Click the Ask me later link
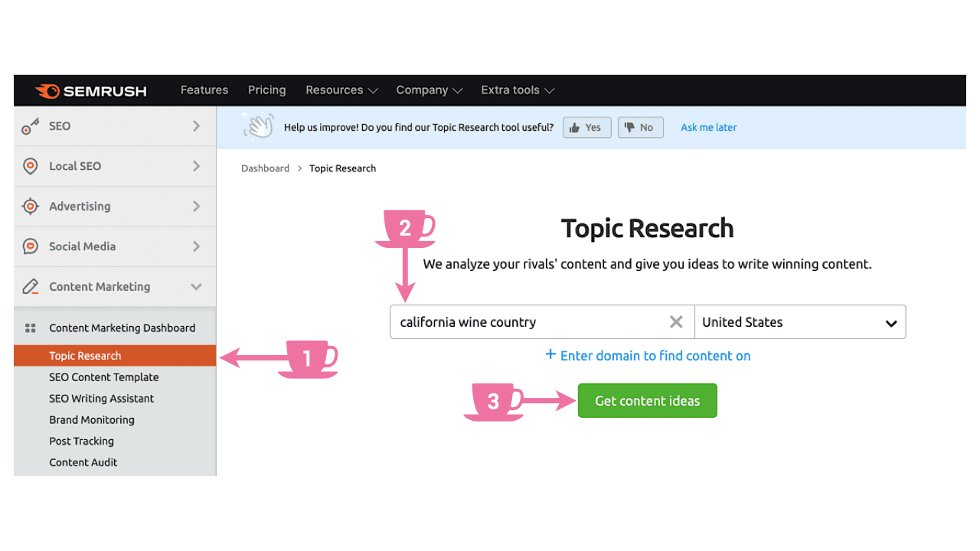This screenshot has width=980, height=551. click(x=708, y=127)
